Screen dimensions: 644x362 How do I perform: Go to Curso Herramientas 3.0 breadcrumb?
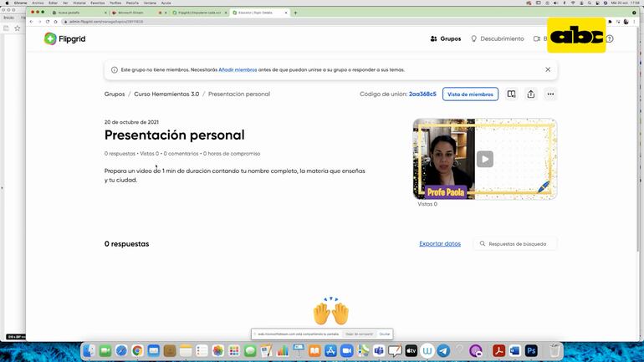[x=166, y=94]
